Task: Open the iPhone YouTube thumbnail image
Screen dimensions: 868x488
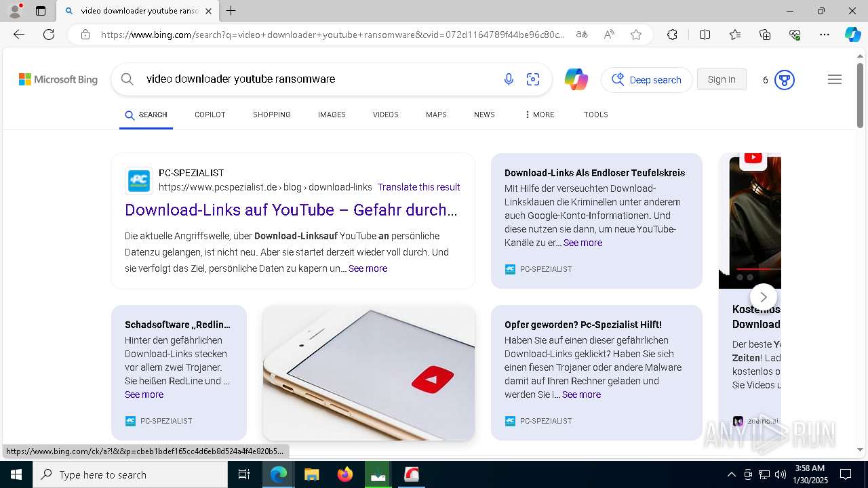Action: [369, 373]
